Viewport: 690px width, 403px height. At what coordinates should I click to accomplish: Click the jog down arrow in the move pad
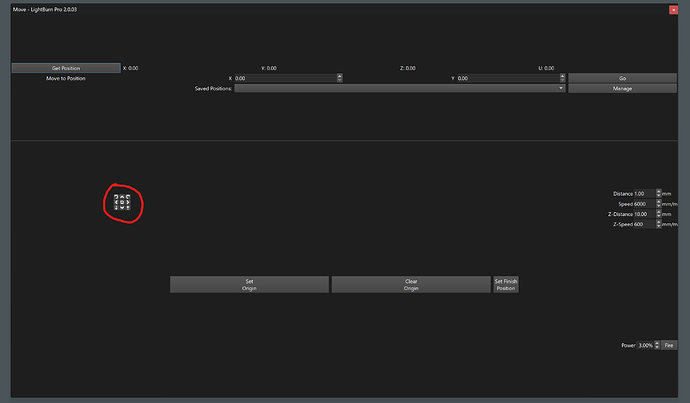(x=122, y=208)
